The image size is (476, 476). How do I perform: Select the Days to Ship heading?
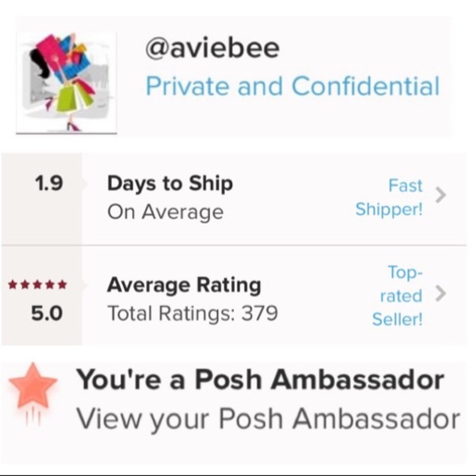pyautogui.click(x=170, y=183)
